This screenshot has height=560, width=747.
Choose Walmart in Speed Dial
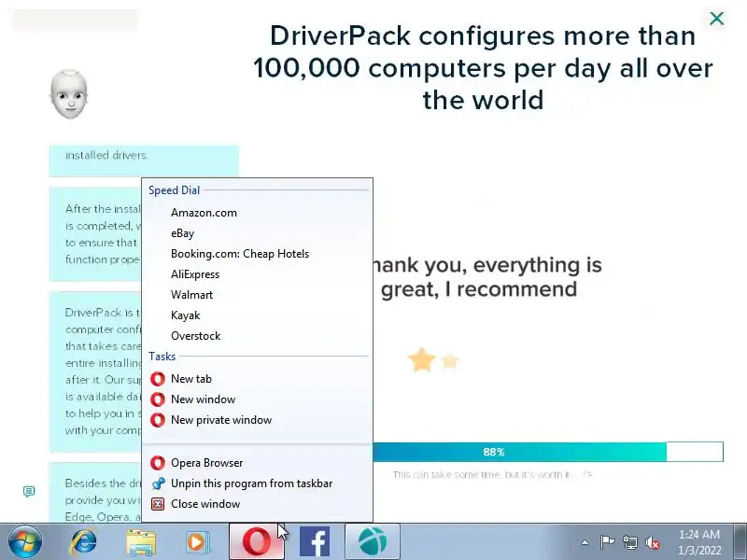[x=258, y=294]
